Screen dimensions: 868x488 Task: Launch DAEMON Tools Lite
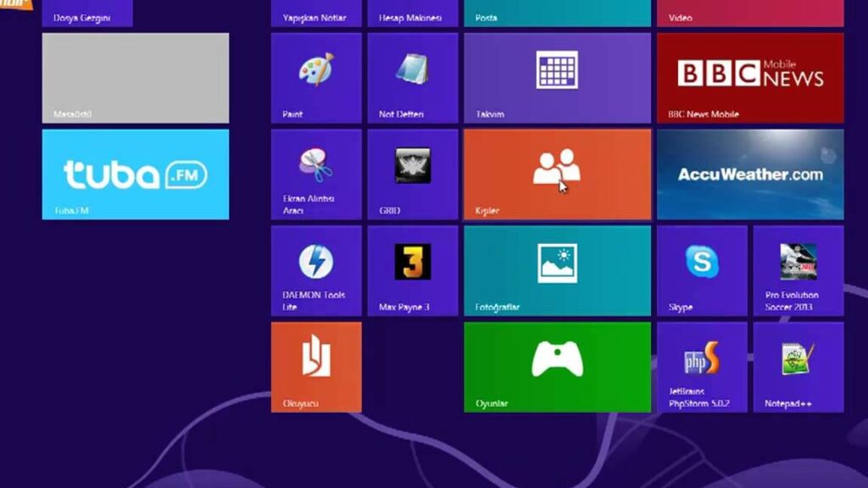click(x=315, y=269)
